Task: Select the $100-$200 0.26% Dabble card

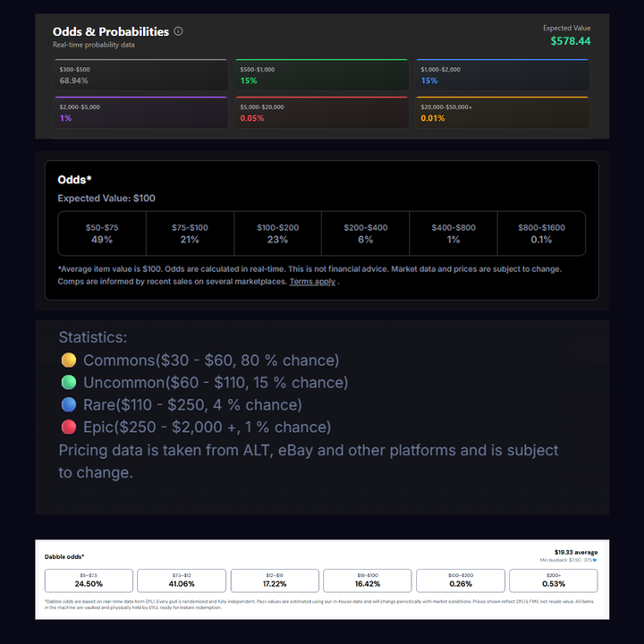Action: click(461, 580)
